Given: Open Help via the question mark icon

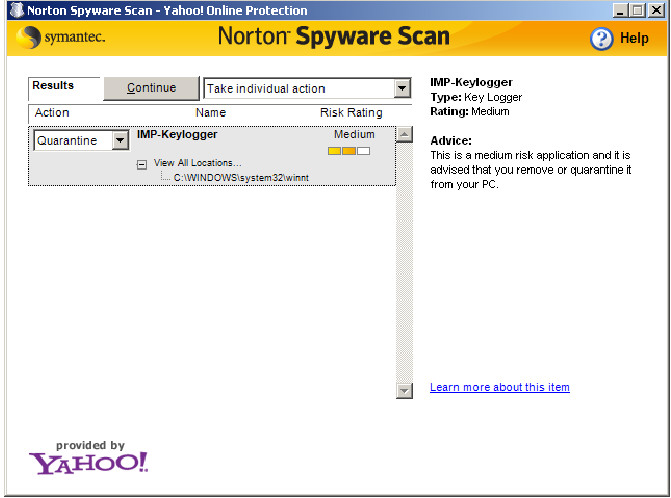Looking at the screenshot, I should (601, 39).
